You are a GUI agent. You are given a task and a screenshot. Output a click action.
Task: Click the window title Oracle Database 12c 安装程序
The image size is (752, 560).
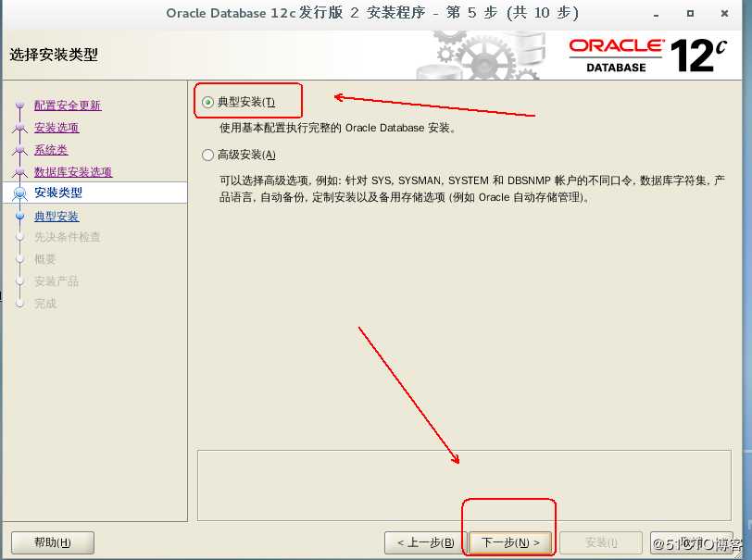tap(372, 13)
